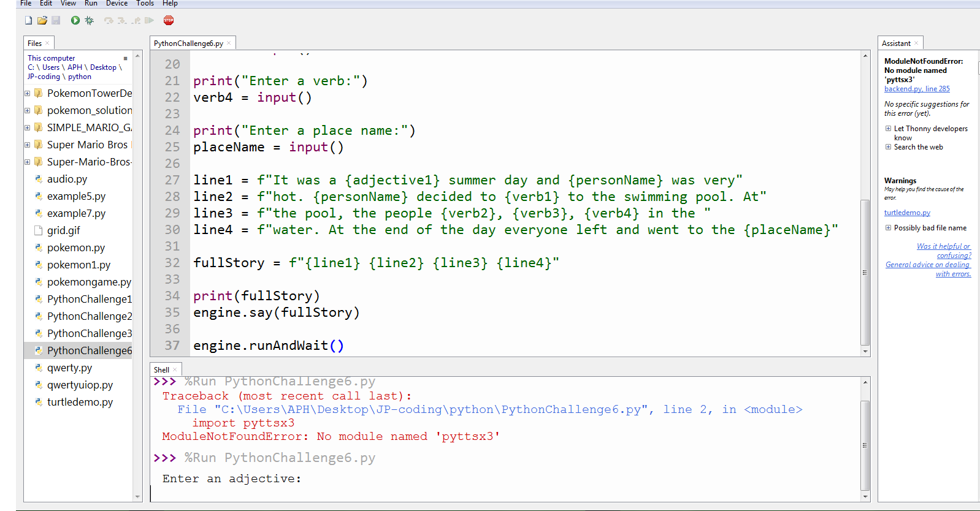Open the View menu

(x=68, y=3)
